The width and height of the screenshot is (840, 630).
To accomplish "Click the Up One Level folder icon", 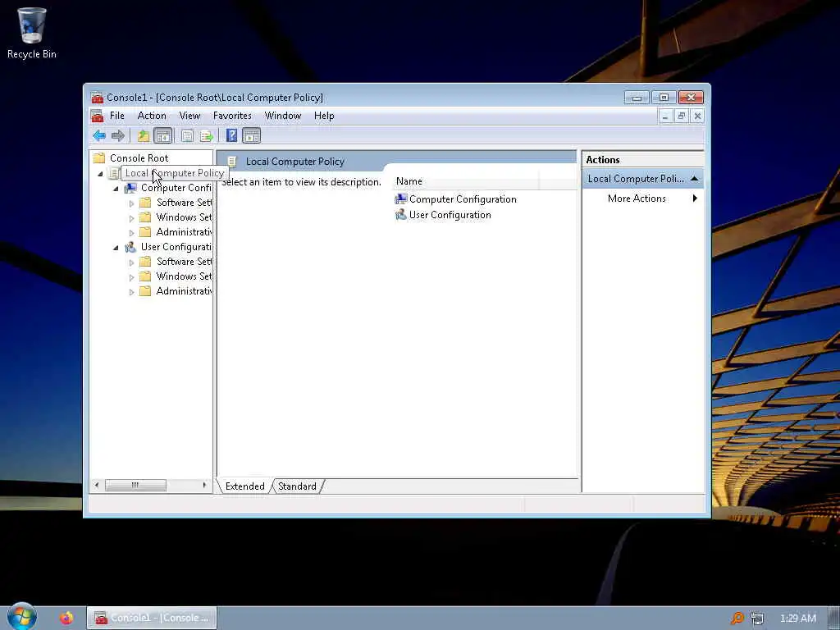I will (143, 136).
